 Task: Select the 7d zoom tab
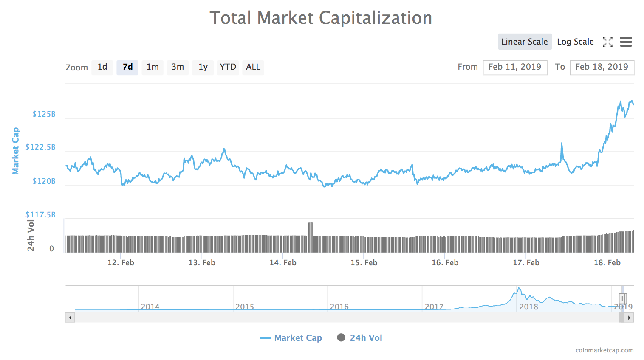(127, 67)
